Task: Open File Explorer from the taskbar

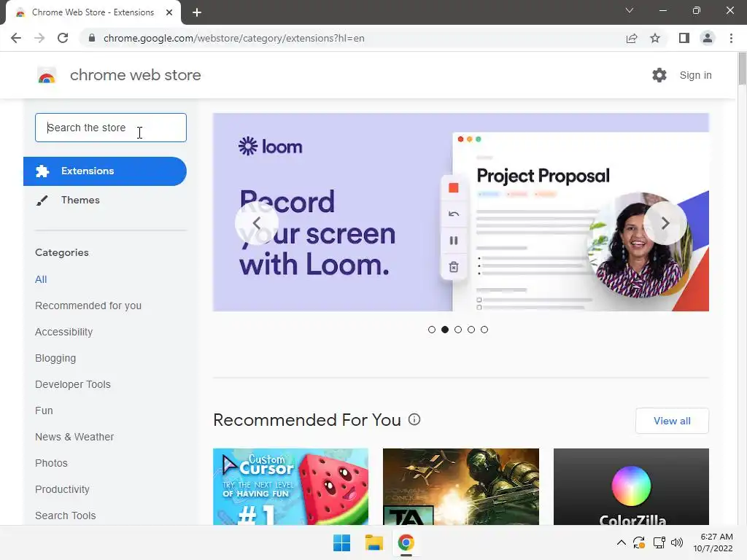Action: click(374, 542)
